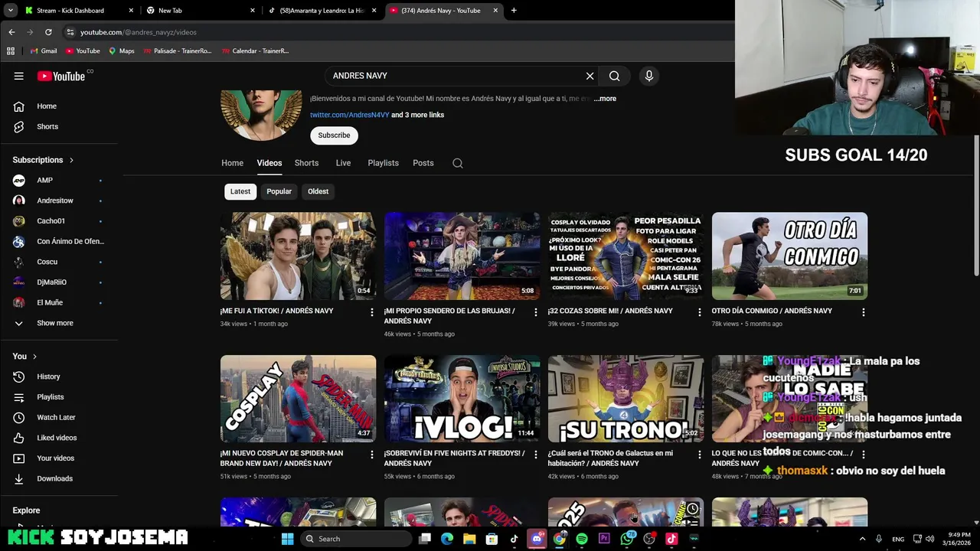
Task: Clear the search box with the X
Action: (x=590, y=76)
